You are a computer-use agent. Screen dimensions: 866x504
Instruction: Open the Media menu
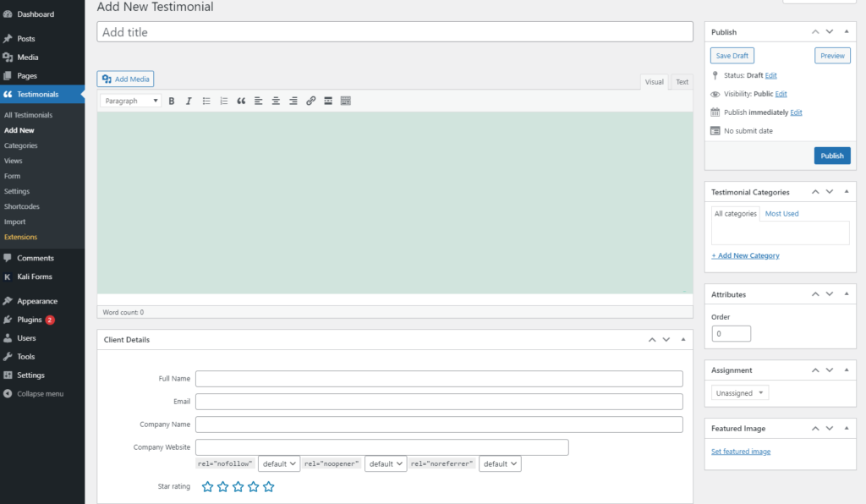[x=42, y=58]
